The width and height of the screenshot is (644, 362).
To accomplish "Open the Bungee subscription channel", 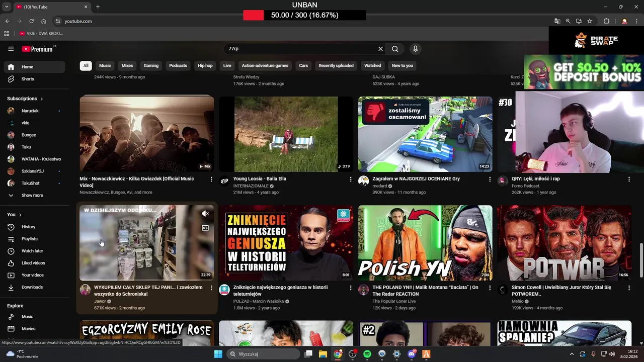I will pyautogui.click(x=34, y=135).
